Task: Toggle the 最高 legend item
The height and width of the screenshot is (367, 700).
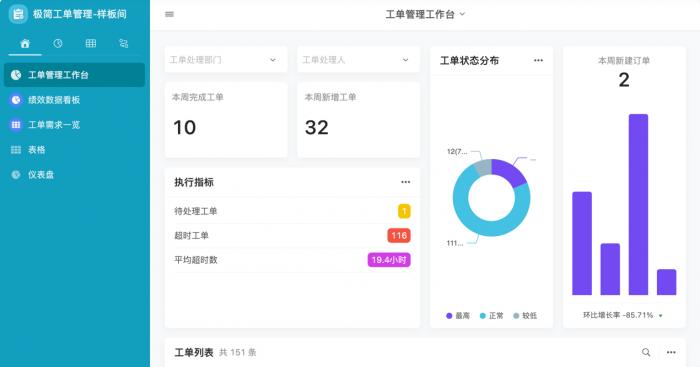Action: (x=458, y=316)
